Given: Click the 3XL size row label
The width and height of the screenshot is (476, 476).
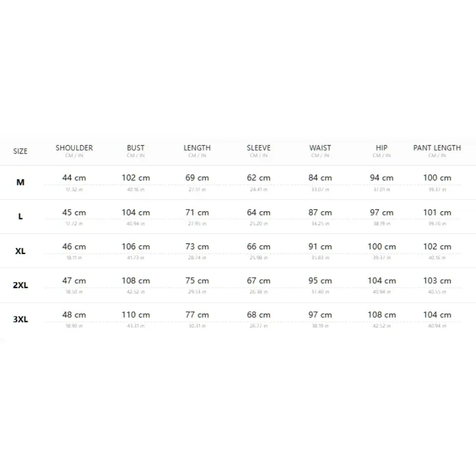Looking at the screenshot, I should click(20, 320).
